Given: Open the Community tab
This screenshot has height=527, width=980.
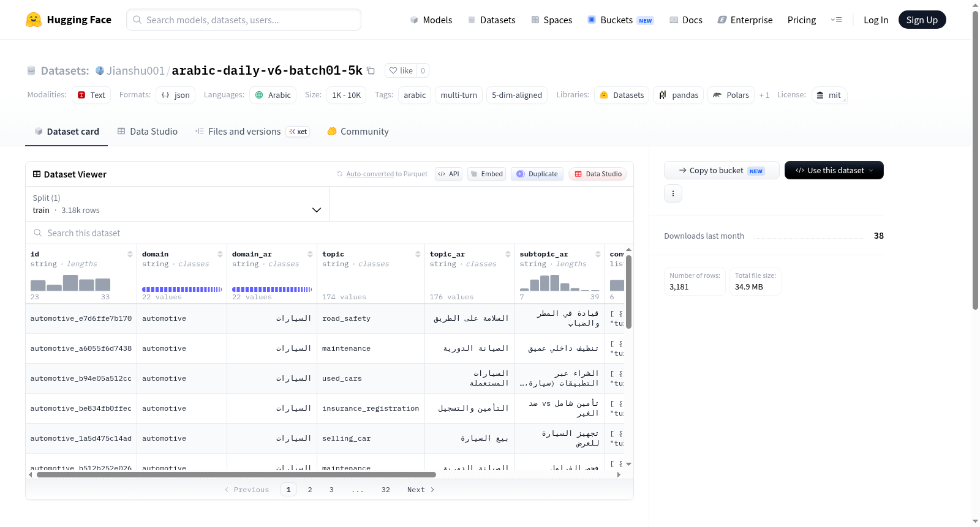Looking at the screenshot, I should (358, 132).
